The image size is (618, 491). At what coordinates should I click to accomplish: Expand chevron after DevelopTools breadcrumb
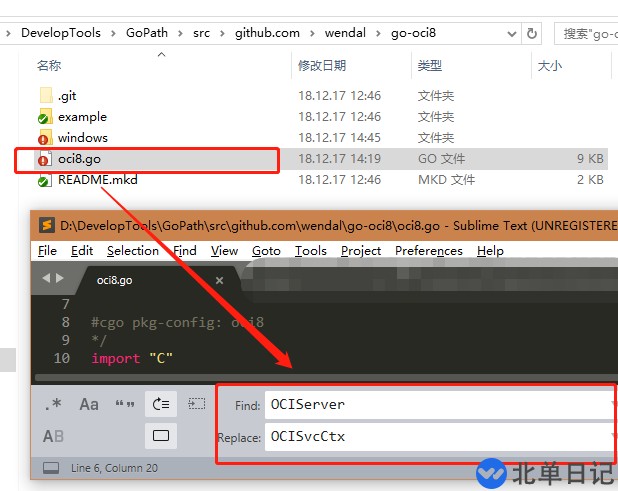coord(114,33)
